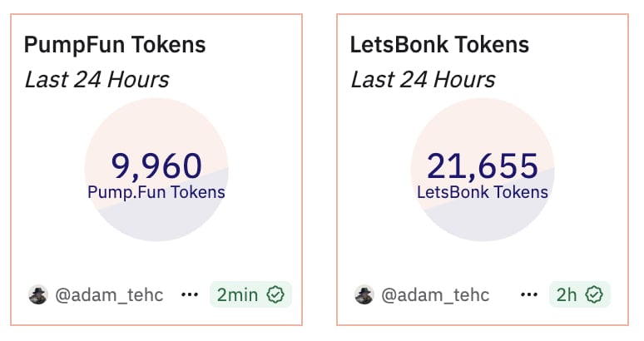This screenshot has width=644, height=341.
Task: Open the LetsBonk Tokens card title
Action: tap(440, 44)
